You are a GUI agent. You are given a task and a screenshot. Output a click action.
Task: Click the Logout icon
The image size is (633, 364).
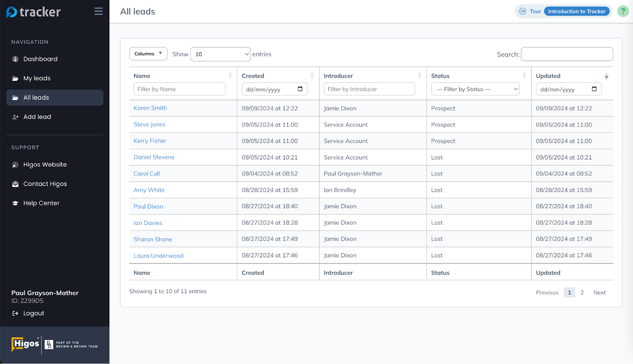pos(15,313)
